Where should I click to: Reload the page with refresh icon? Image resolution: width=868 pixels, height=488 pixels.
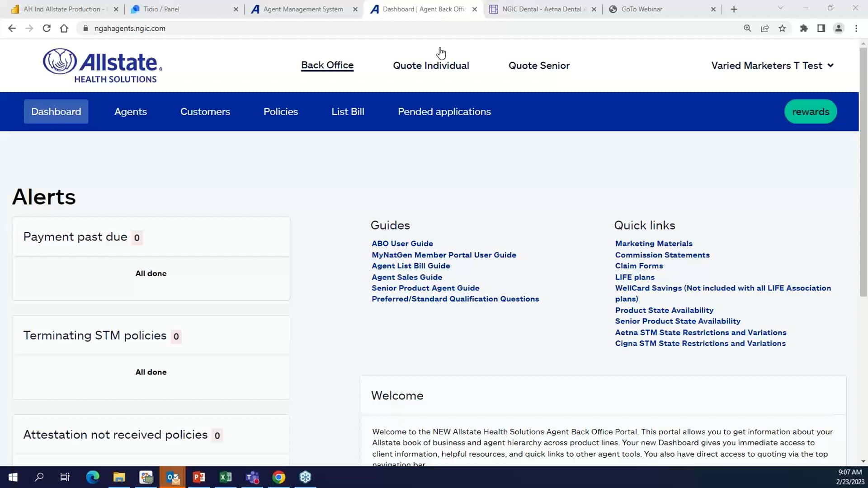click(x=47, y=28)
